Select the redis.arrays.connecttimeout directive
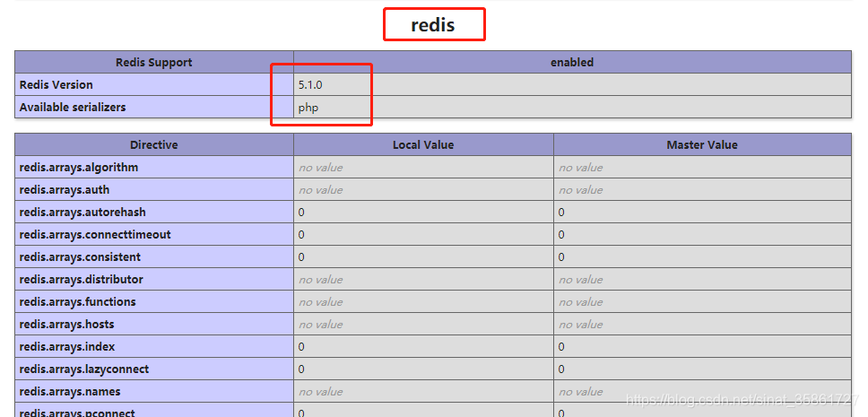The width and height of the screenshot is (868, 417). (95, 234)
